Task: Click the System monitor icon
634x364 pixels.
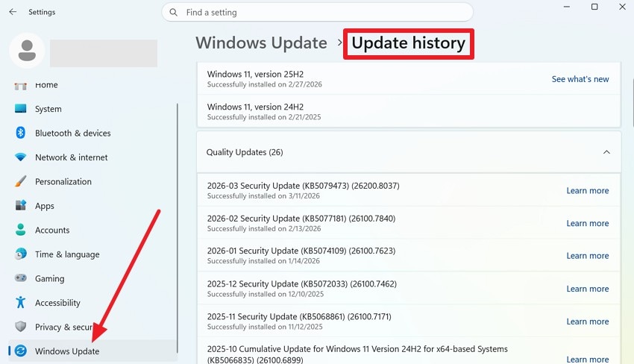Action: coord(21,108)
